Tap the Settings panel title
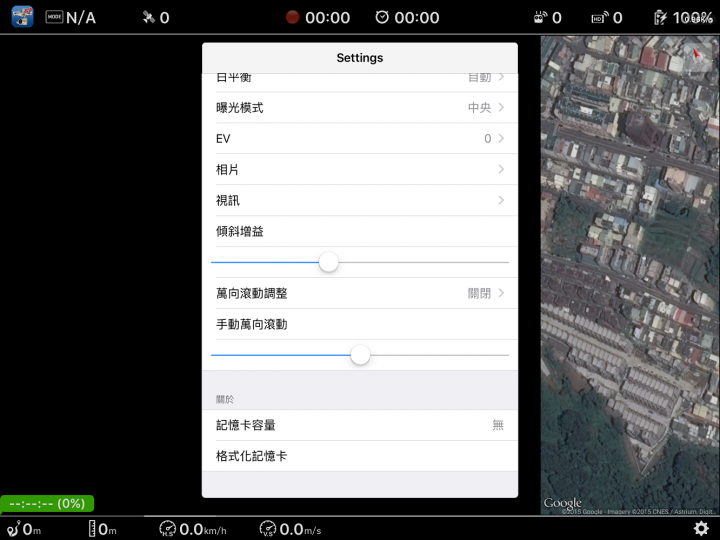This screenshot has width=720, height=540. pos(360,58)
